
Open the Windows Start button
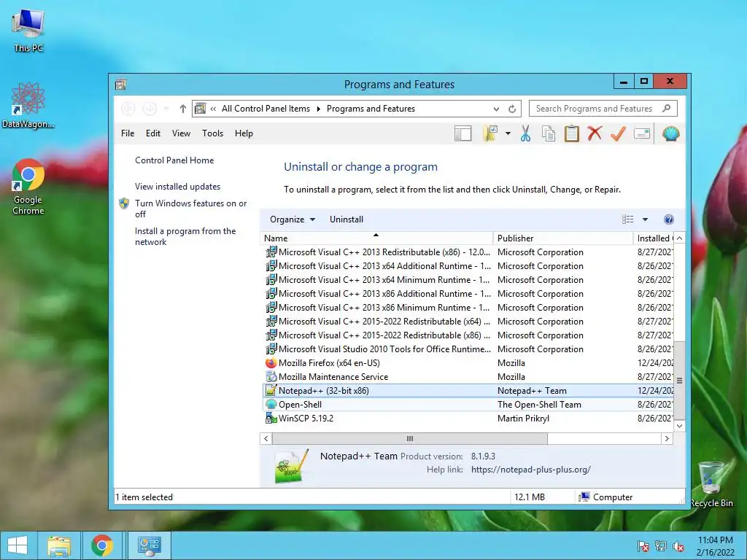[18, 545]
